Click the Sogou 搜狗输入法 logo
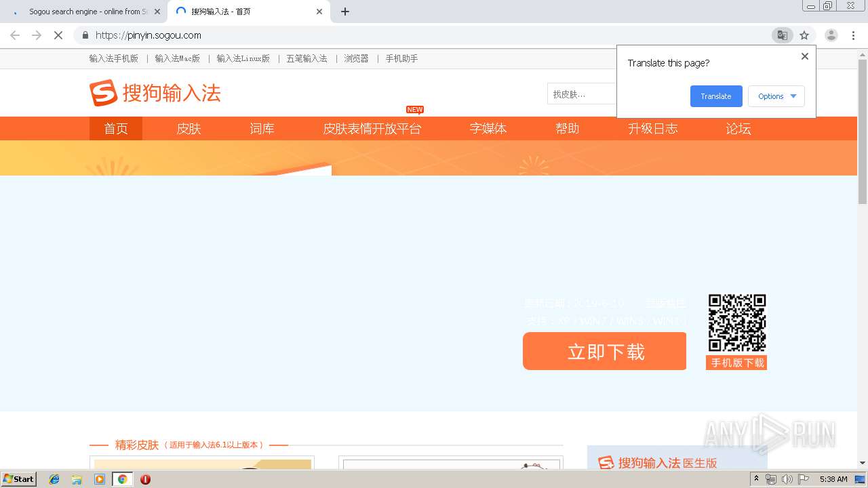The image size is (868, 488). 155,93
